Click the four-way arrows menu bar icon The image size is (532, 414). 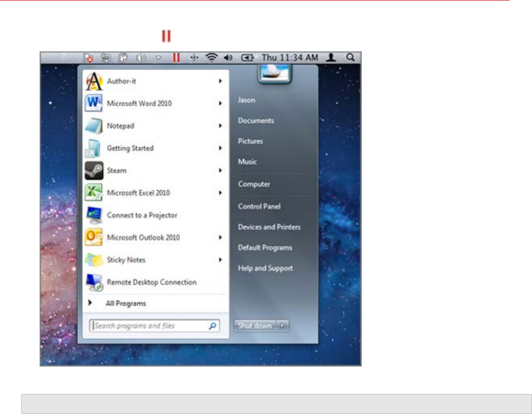(x=194, y=58)
